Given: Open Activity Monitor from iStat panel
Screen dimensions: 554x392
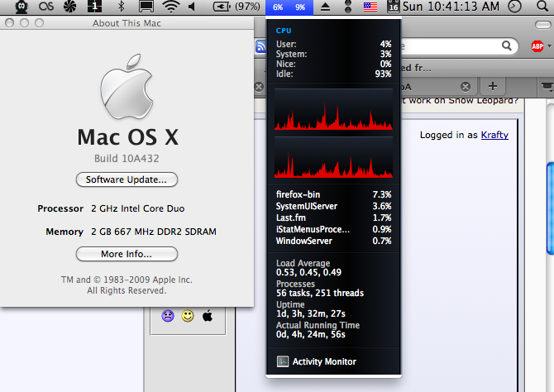Looking at the screenshot, I should pyautogui.click(x=324, y=361).
